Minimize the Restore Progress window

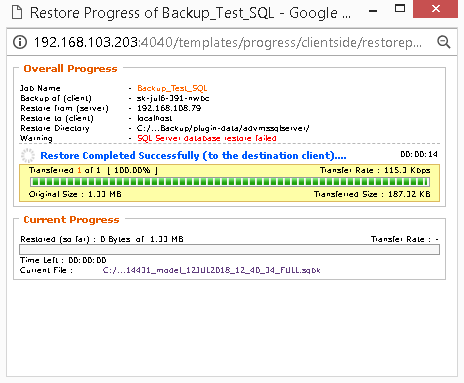[x=373, y=11]
